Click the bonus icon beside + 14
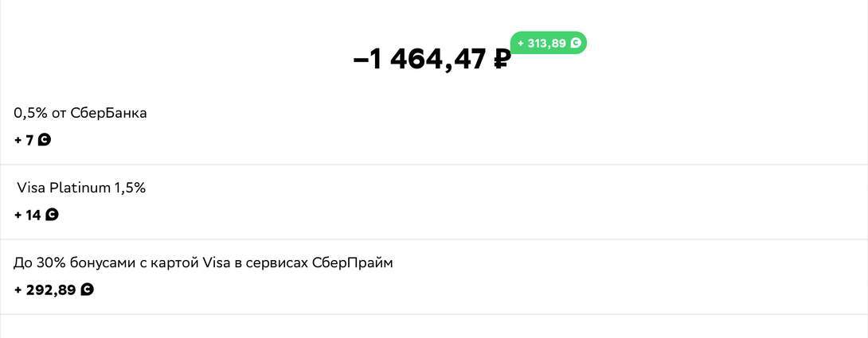Screen dimensions: 868x338 [52, 215]
